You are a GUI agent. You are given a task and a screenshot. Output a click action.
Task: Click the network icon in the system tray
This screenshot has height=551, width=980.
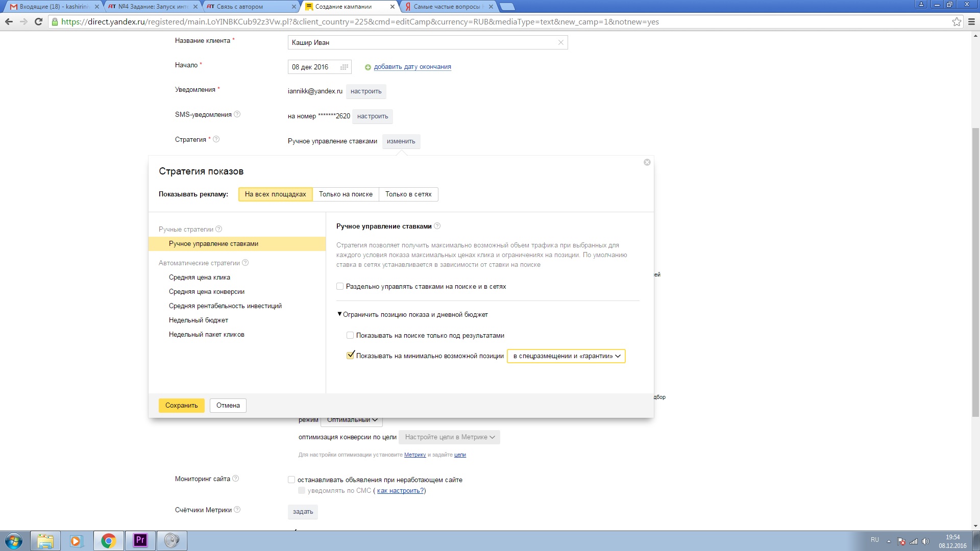(914, 541)
